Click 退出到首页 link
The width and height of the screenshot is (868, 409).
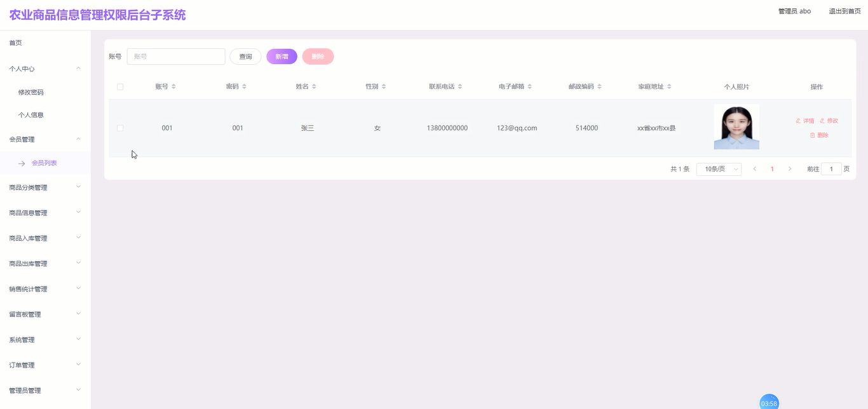click(x=845, y=11)
